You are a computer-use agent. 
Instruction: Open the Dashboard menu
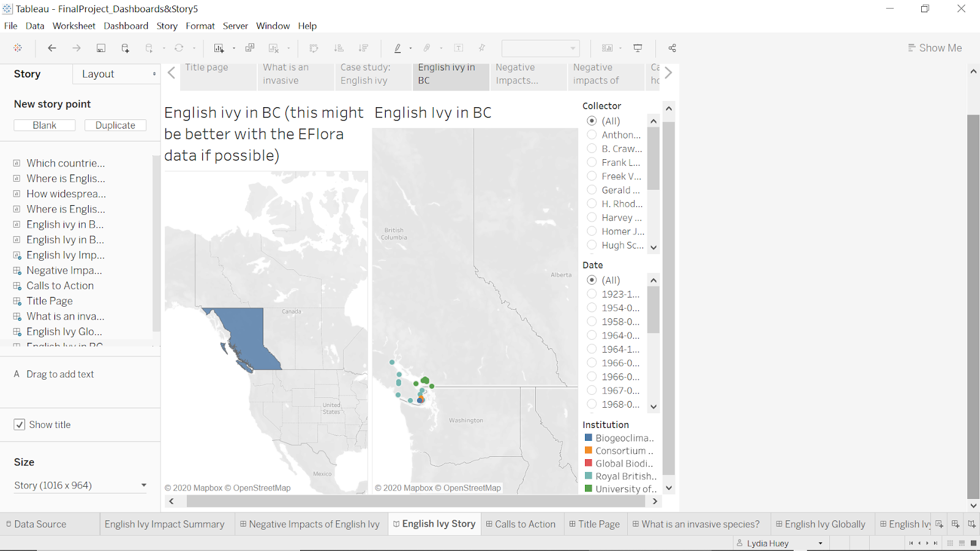click(x=126, y=26)
